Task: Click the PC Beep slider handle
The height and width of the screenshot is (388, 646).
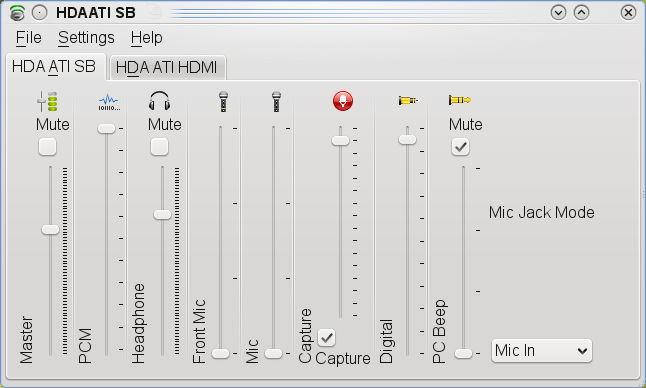Action: point(463,353)
